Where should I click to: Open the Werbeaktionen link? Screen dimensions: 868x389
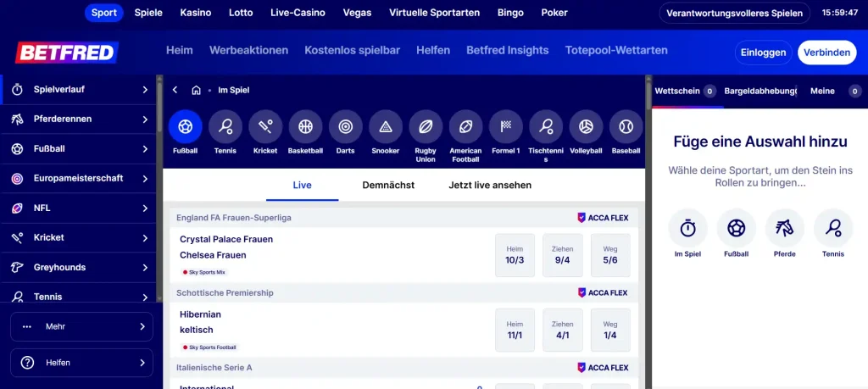click(x=248, y=50)
